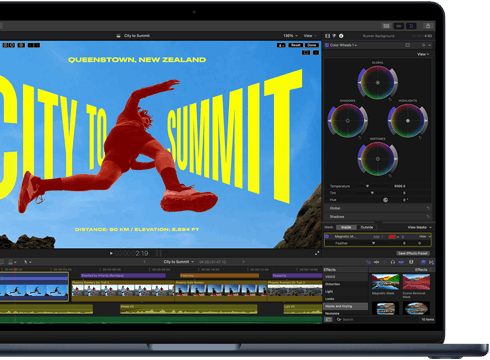Open the Effects browser filter popup
The height and width of the screenshot is (360, 490).
(423, 270)
